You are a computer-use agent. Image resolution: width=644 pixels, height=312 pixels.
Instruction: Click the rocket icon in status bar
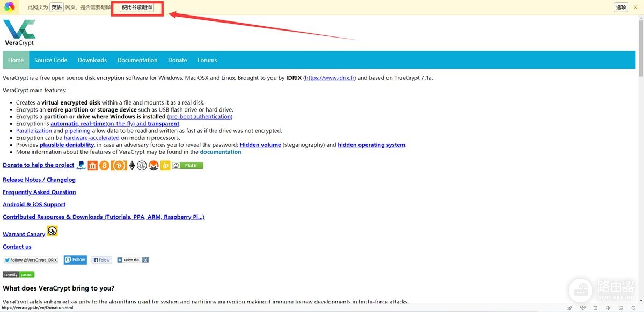pyautogui.click(x=569, y=308)
